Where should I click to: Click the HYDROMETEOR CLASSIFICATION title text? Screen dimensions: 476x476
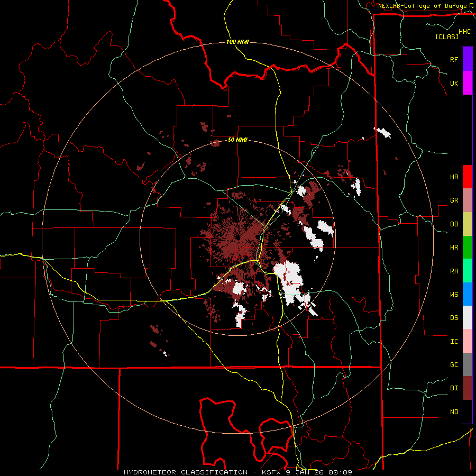[186, 472]
